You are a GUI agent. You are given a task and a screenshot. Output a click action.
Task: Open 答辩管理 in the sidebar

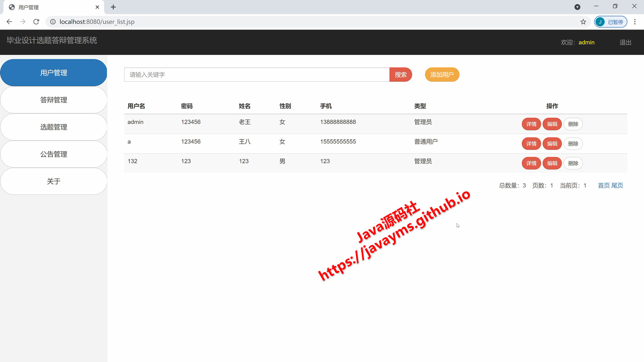(54, 100)
